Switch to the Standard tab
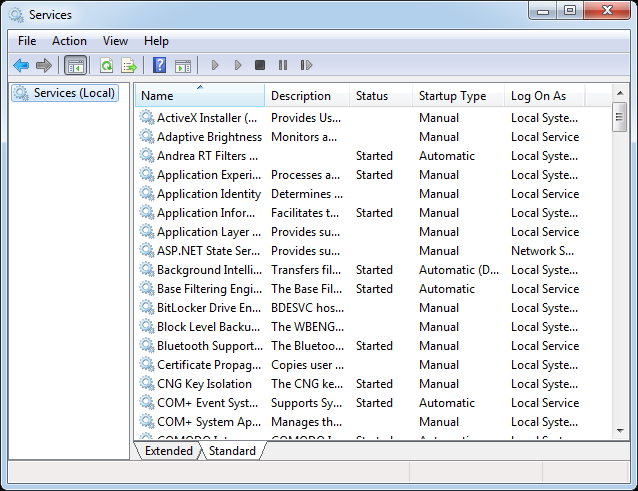Viewport: 638px width, 491px height. [232, 451]
